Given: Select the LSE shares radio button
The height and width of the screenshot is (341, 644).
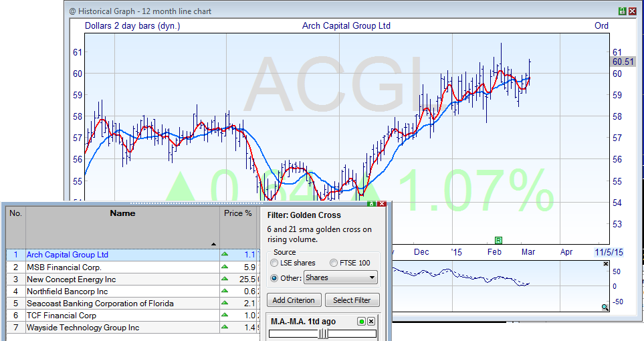Looking at the screenshot, I should 274,263.
